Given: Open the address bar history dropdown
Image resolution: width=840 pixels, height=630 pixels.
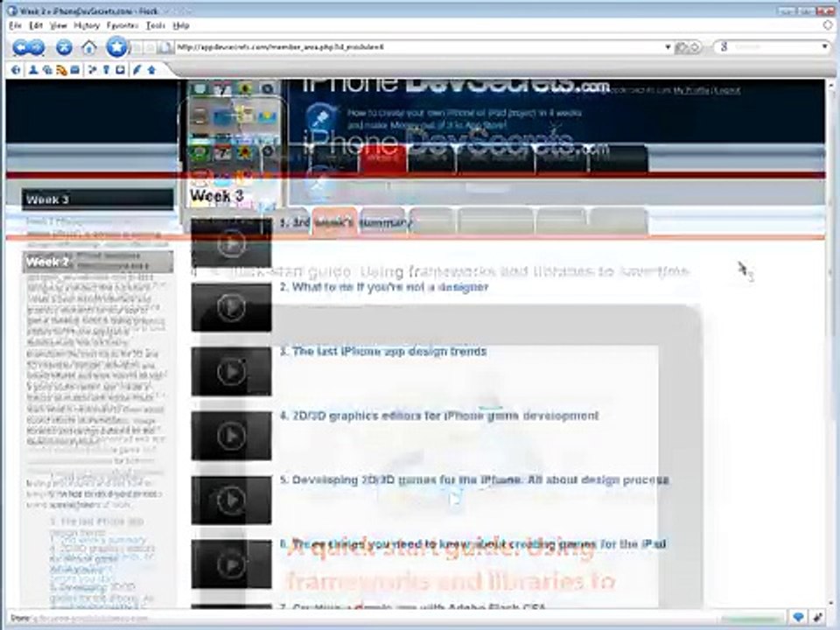Looking at the screenshot, I should [668, 47].
